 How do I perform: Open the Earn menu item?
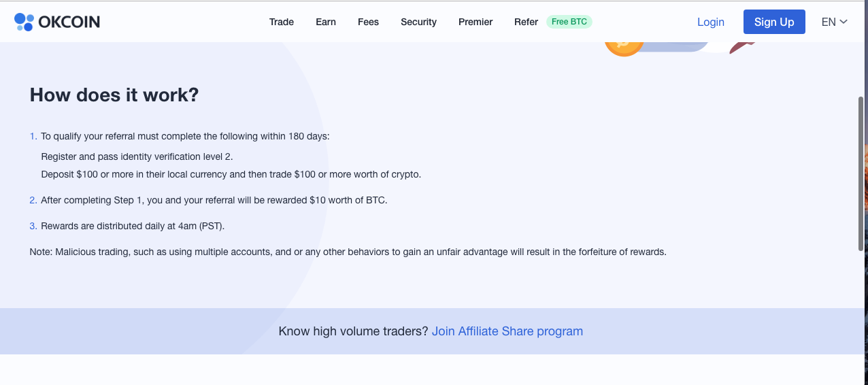tap(326, 22)
